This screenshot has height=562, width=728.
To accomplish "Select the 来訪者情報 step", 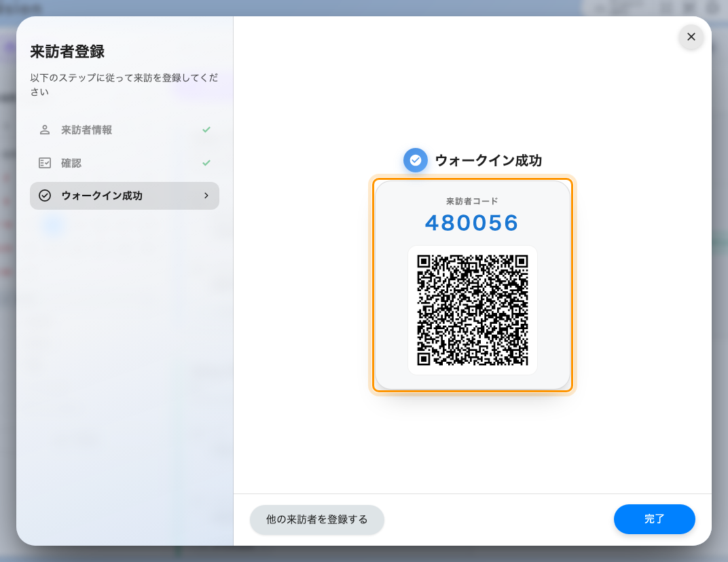I will pyautogui.click(x=124, y=130).
